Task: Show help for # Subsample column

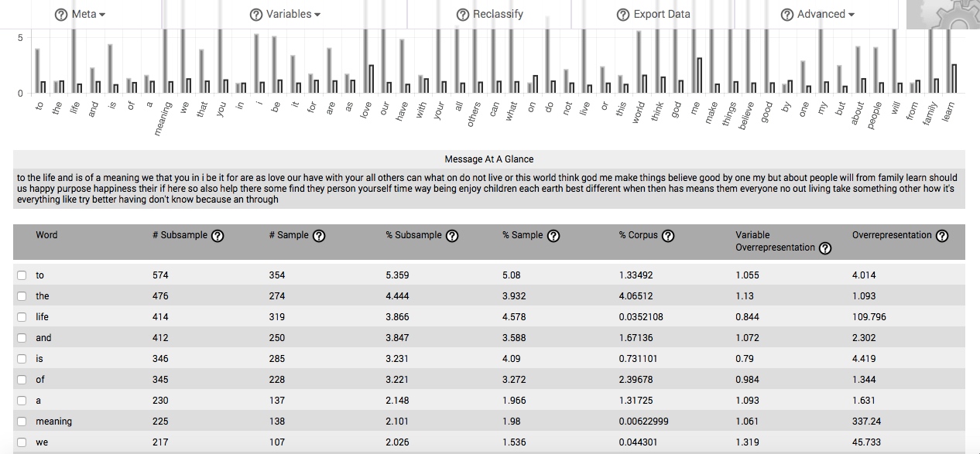Action: click(218, 236)
